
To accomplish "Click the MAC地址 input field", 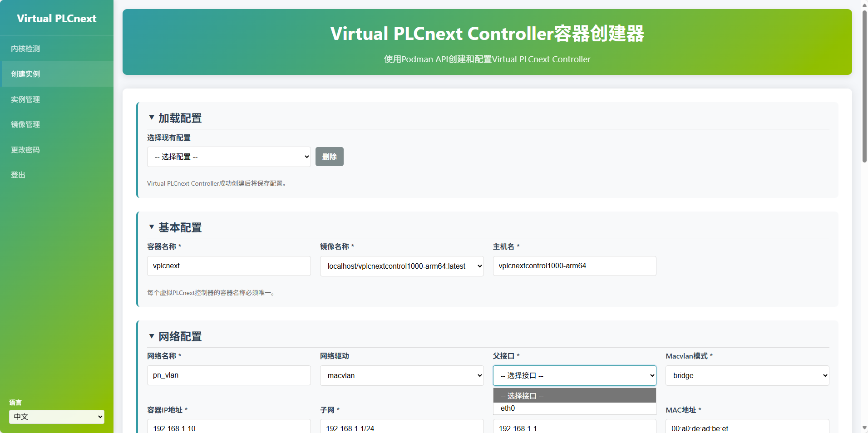I will (x=747, y=427).
